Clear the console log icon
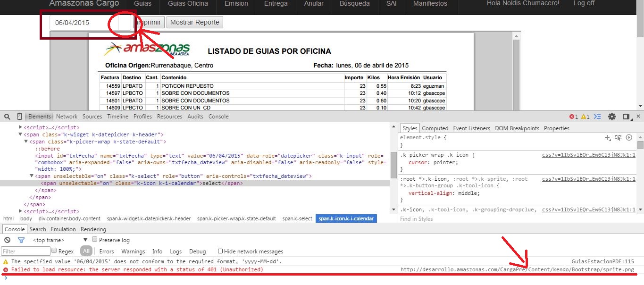 click(7, 240)
